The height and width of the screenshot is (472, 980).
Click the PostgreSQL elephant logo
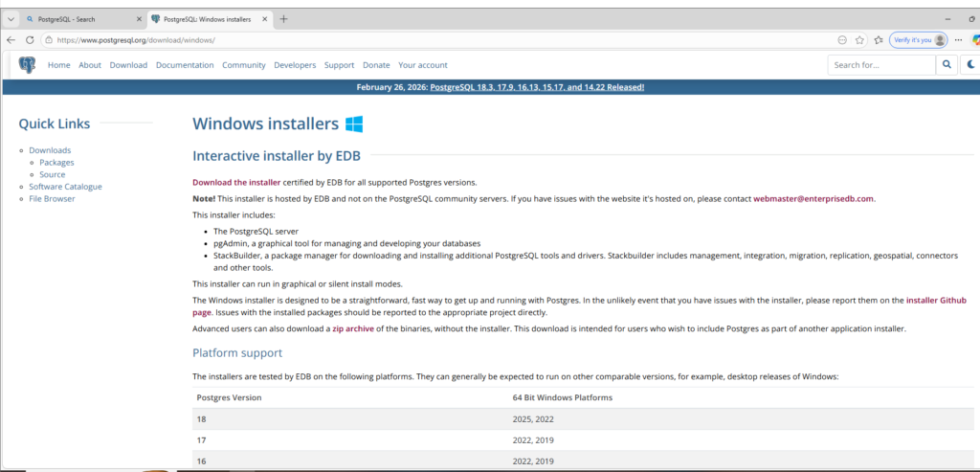[x=27, y=65]
